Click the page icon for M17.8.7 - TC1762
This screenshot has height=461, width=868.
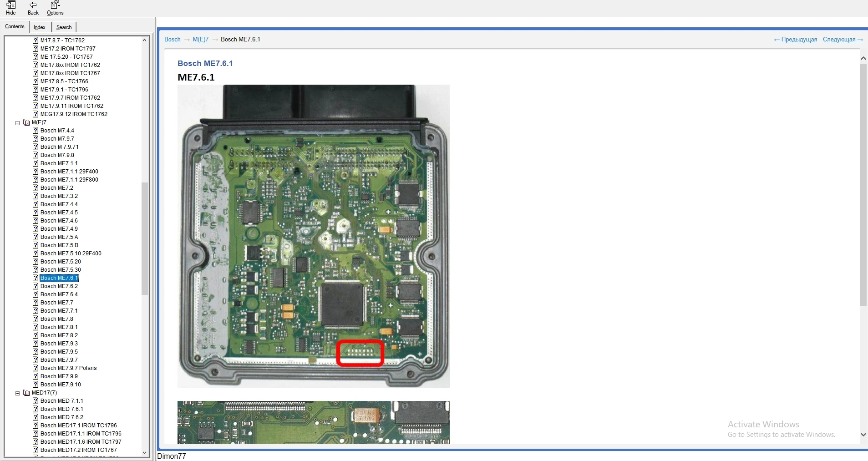36,41
